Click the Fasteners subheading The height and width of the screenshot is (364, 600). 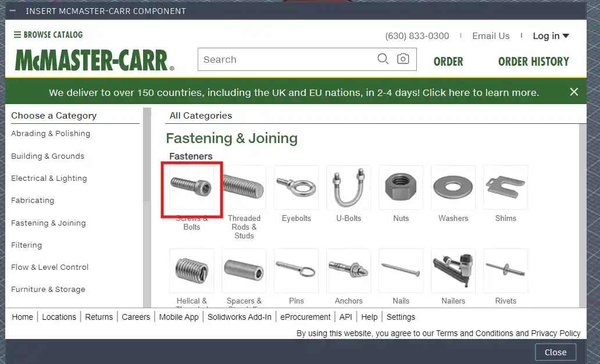[191, 156]
